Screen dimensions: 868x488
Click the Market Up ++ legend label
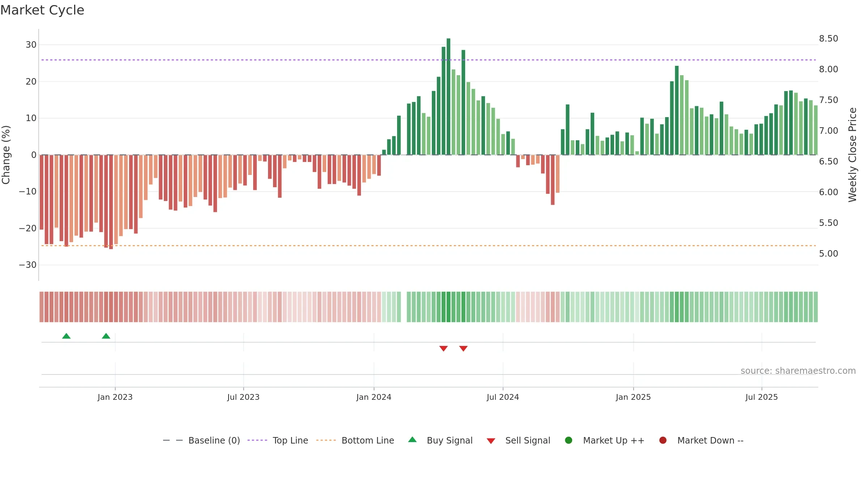pos(614,440)
